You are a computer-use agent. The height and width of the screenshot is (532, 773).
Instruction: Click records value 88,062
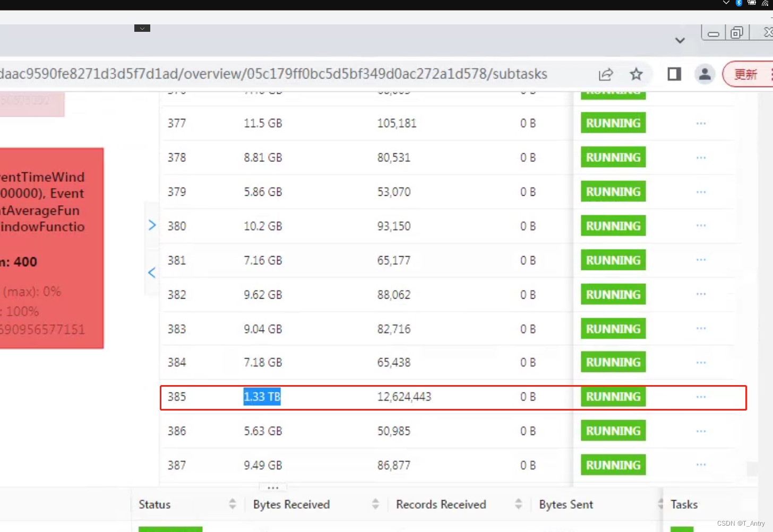click(394, 294)
